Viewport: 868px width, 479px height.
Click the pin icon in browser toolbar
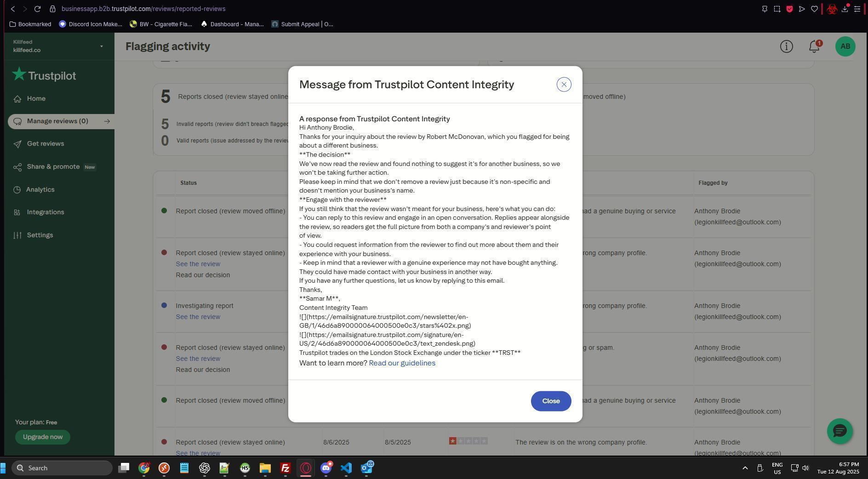coord(765,9)
